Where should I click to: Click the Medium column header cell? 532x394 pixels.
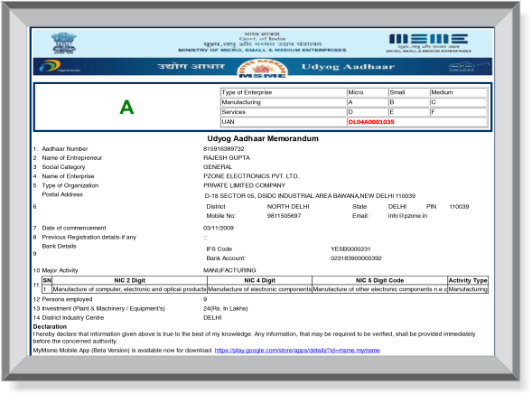tap(458, 92)
